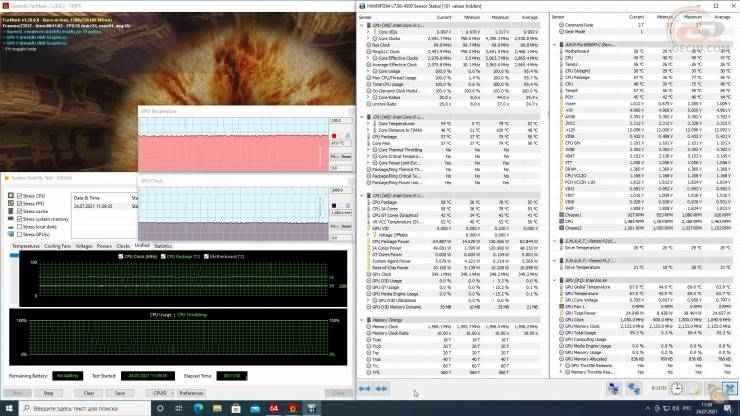Click the clock reset icon in HWiNFO toolbar
This screenshot has width=740, height=416.
pyautogui.click(x=677, y=389)
